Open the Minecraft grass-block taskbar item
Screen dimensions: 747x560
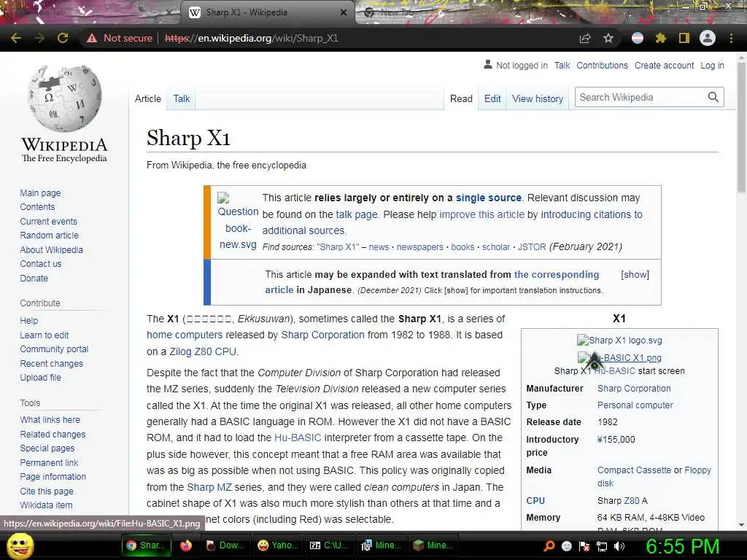tap(433, 545)
